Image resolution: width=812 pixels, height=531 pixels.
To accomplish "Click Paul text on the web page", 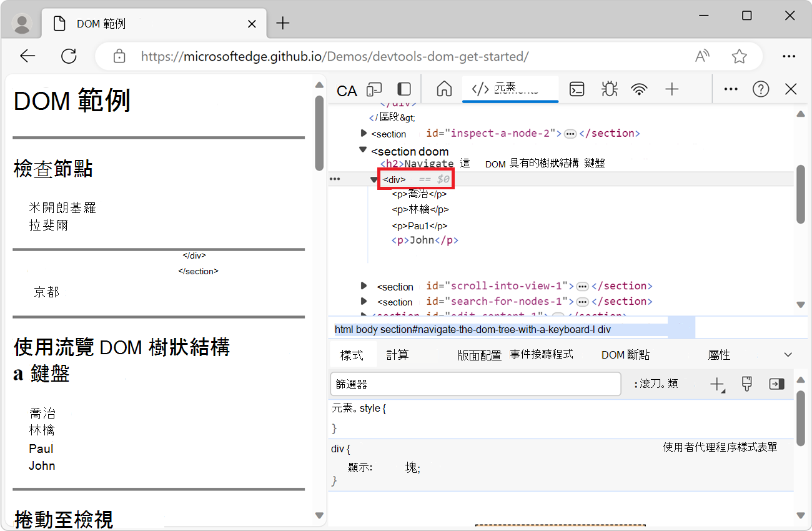I will click(x=41, y=449).
